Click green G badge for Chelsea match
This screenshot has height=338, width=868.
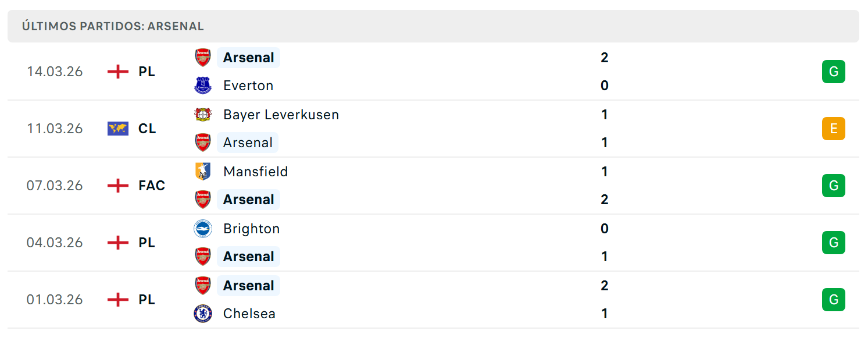833,300
